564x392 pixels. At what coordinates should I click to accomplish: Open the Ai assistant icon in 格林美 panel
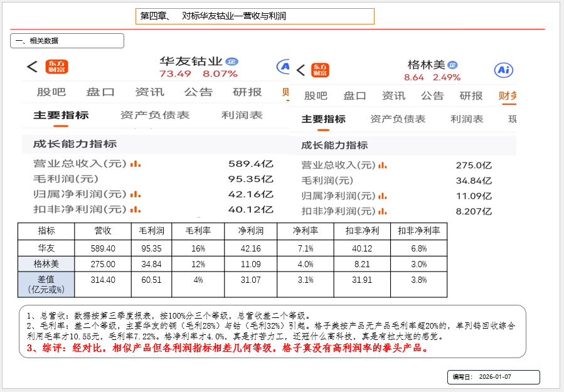click(504, 70)
